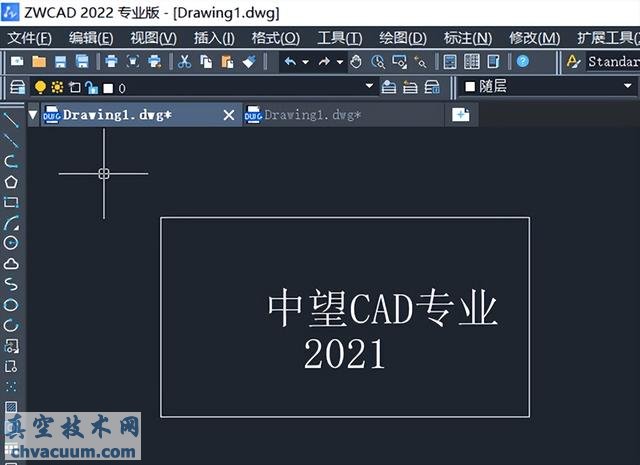Pick the Rectangle drawing tool
The height and width of the screenshot is (465, 640).
(11, 202)
